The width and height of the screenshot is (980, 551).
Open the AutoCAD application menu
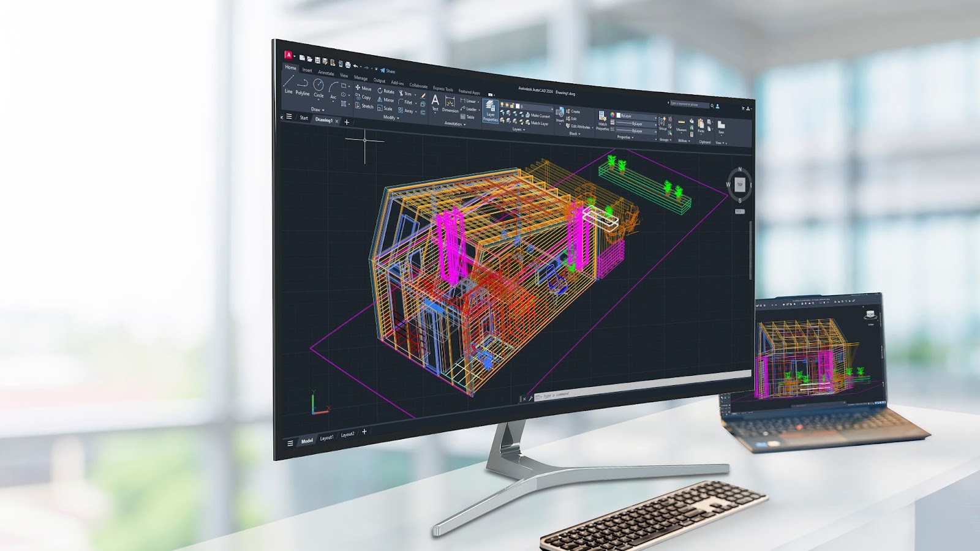click(288, 55)
